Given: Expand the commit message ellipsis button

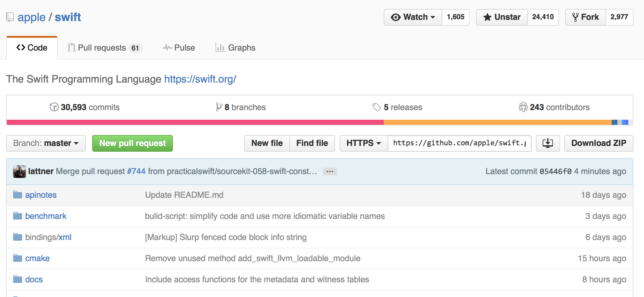Looking at the screenshot, I should pos(330,172).
